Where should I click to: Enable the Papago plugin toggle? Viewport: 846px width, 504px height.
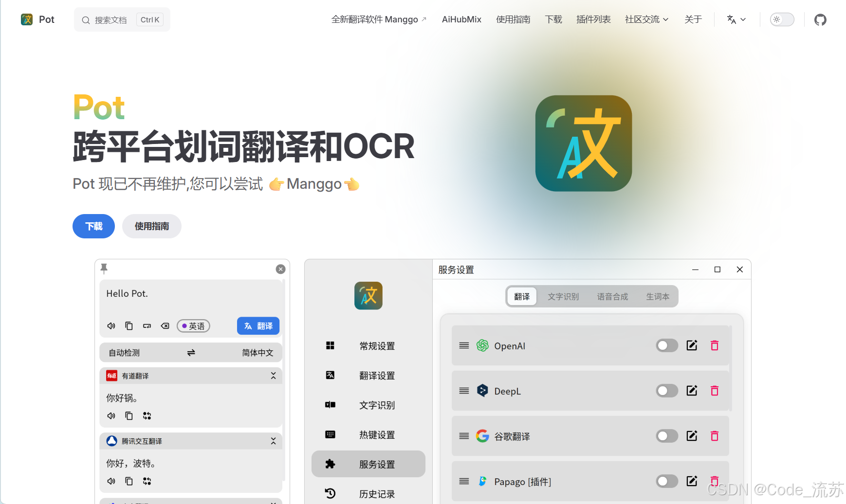(x=667, y=481)
